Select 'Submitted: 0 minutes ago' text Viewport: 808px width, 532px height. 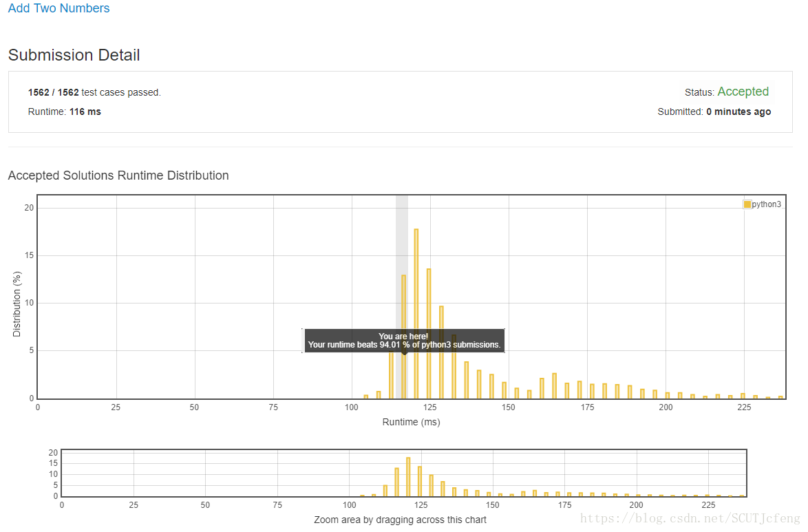(x=714, y=112)
